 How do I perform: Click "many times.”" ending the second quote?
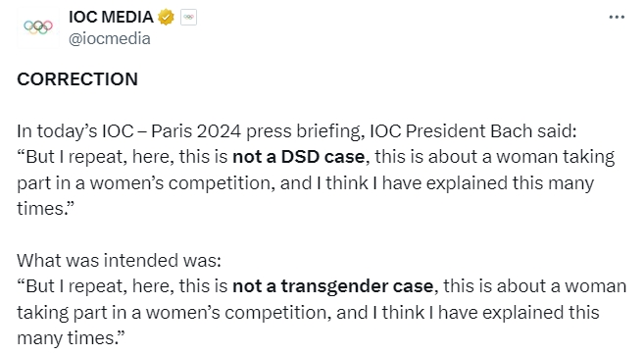71,338
